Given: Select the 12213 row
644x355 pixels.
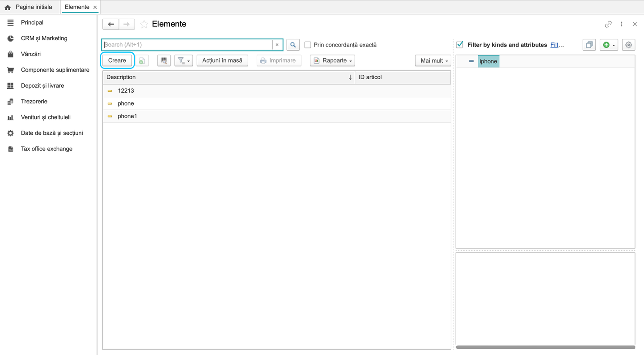Looking at the screenshot, I should pos(277,91).
